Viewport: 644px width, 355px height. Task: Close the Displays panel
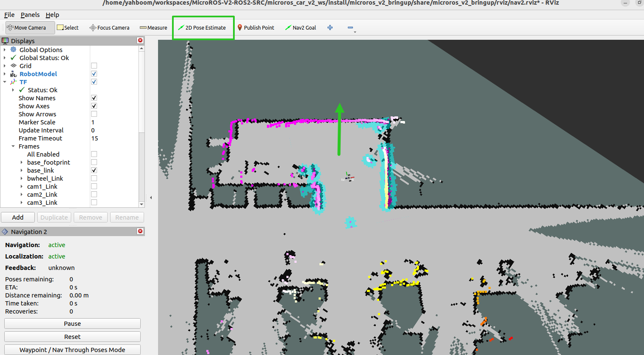(x=140, y=40)
